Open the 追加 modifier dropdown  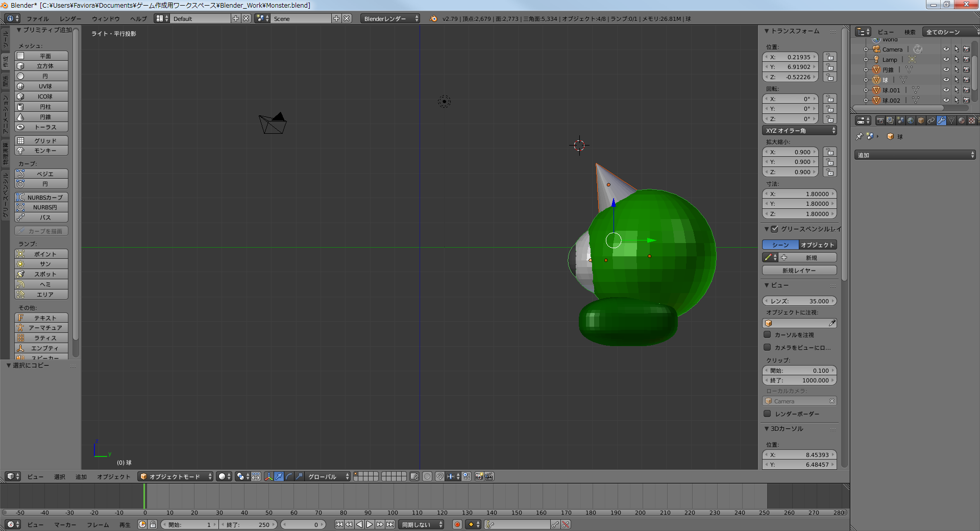915,155
